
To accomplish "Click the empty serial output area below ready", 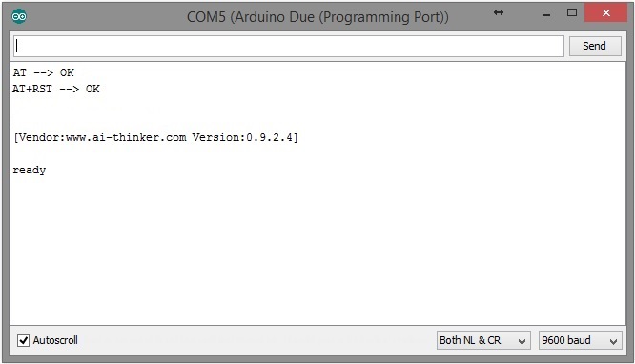I will [317, 251].
